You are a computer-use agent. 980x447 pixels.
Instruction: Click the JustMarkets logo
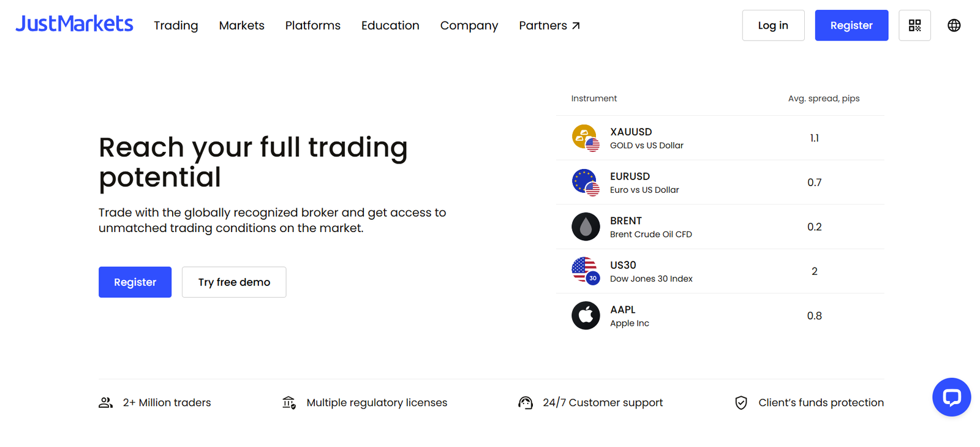74,24
